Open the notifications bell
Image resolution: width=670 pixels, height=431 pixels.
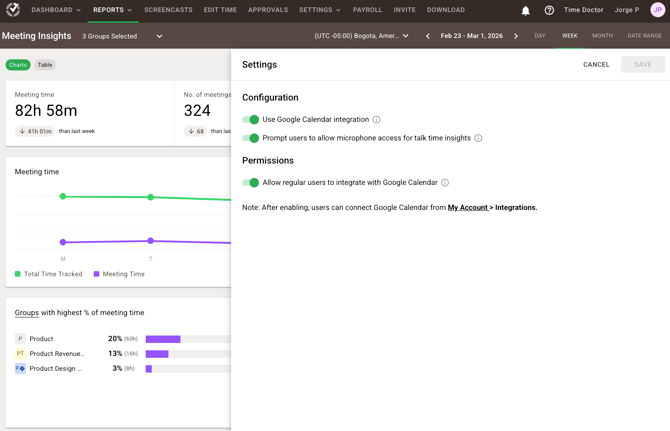point(525,11)
